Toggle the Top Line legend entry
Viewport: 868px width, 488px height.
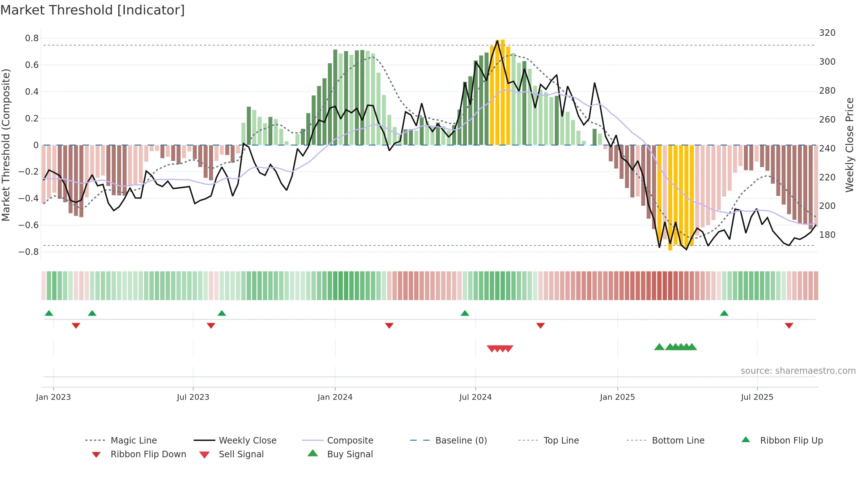[x=548, y=440]
